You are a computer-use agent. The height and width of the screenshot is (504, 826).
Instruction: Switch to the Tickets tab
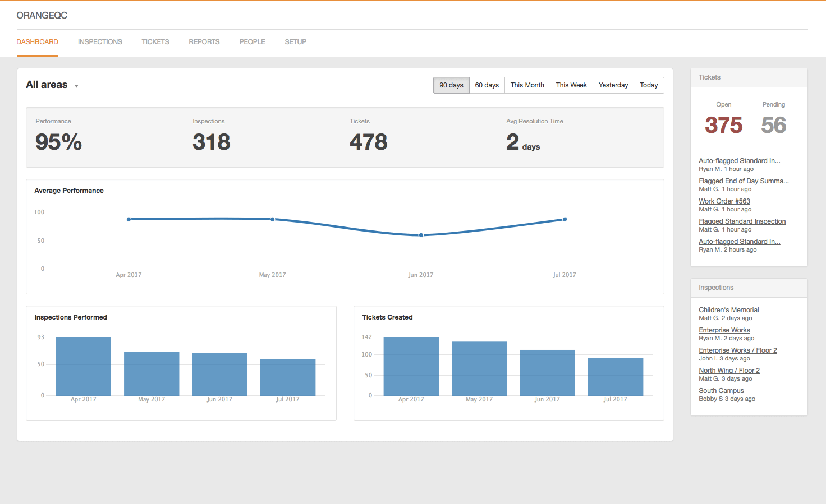(x=155, y=41)
